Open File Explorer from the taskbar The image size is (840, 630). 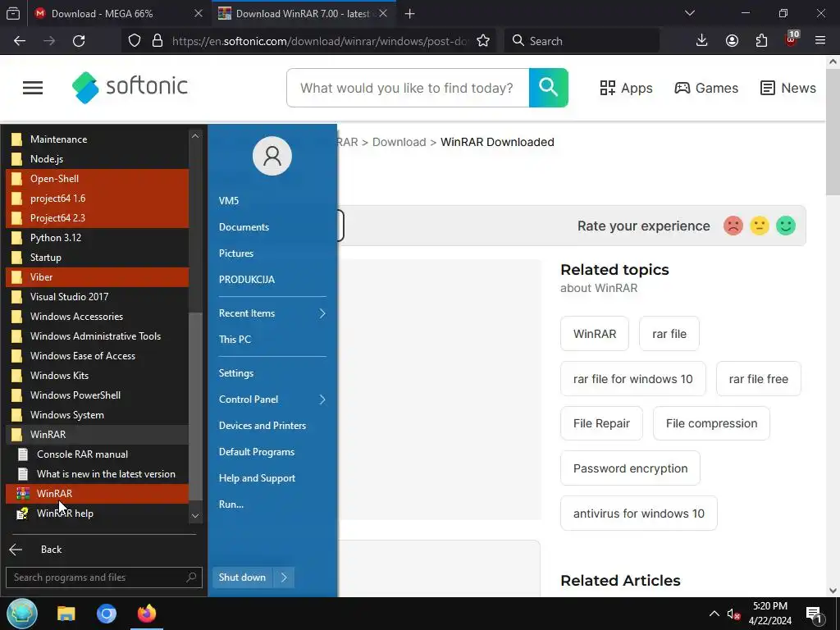[66, 614]
